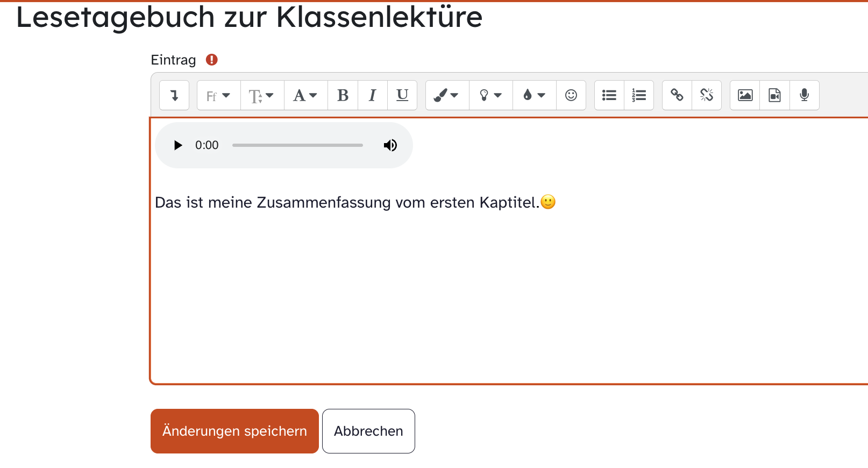Insert an image into the entry

click(745, 95)
